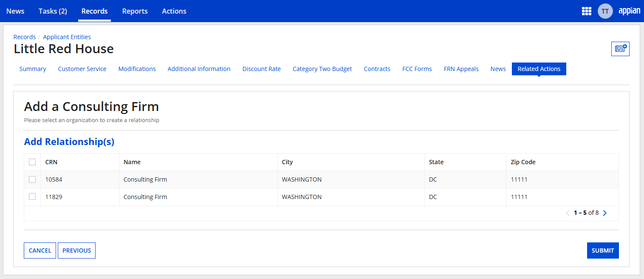Open the Category Two Budget tab
The image size is (644, 279).
pos(322,69)
